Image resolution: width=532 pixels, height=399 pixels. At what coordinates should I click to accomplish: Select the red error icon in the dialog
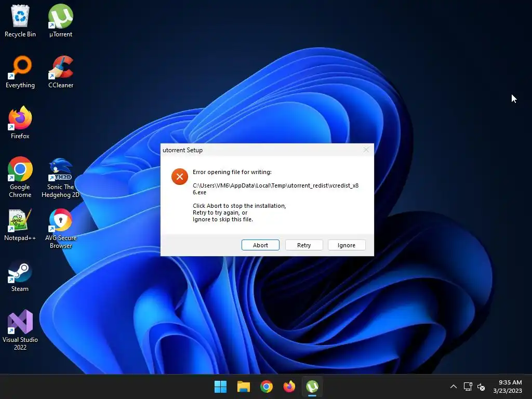point(179,177)
